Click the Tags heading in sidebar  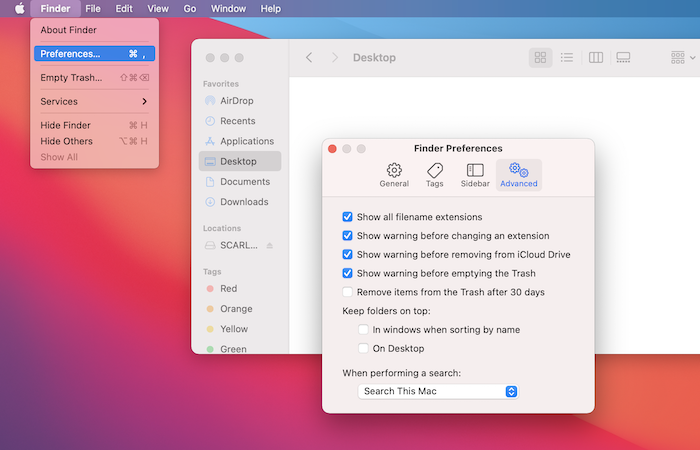click(x=212, y=271)
